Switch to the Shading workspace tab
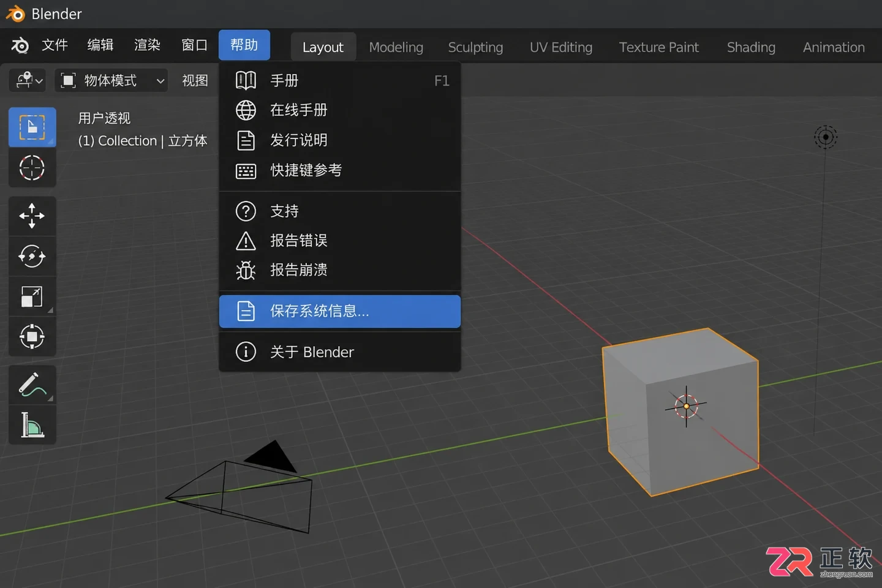 click(x=751, y=47)
